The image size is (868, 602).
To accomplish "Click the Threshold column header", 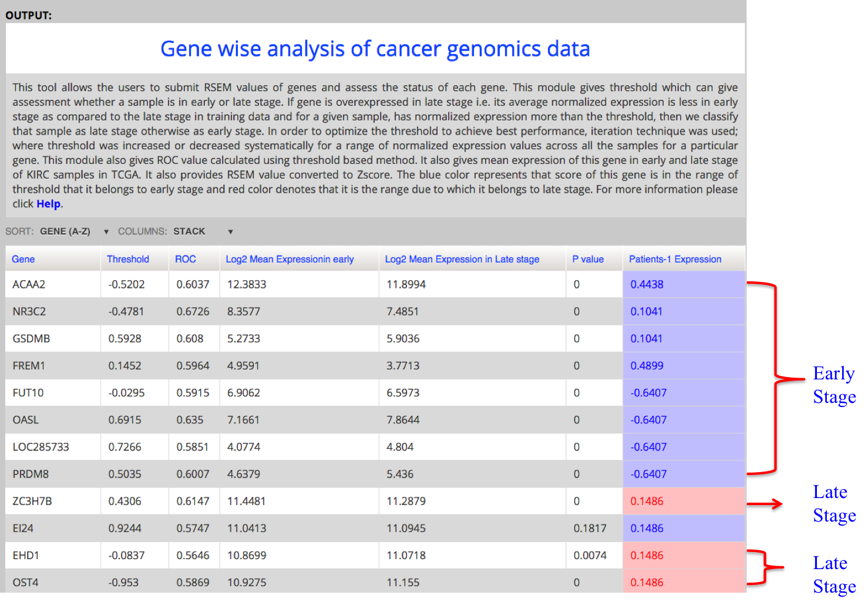I will tap(128, 259).
